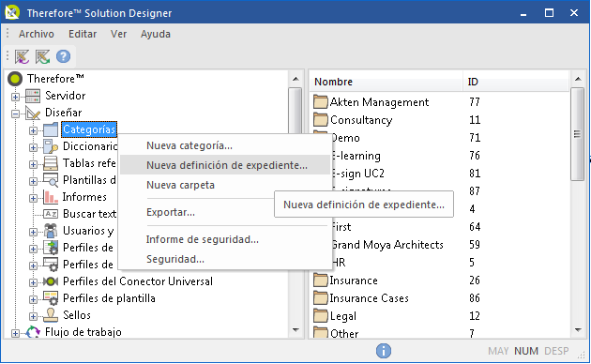
Task: Open the Ver menu
Action: click(118, 34)
